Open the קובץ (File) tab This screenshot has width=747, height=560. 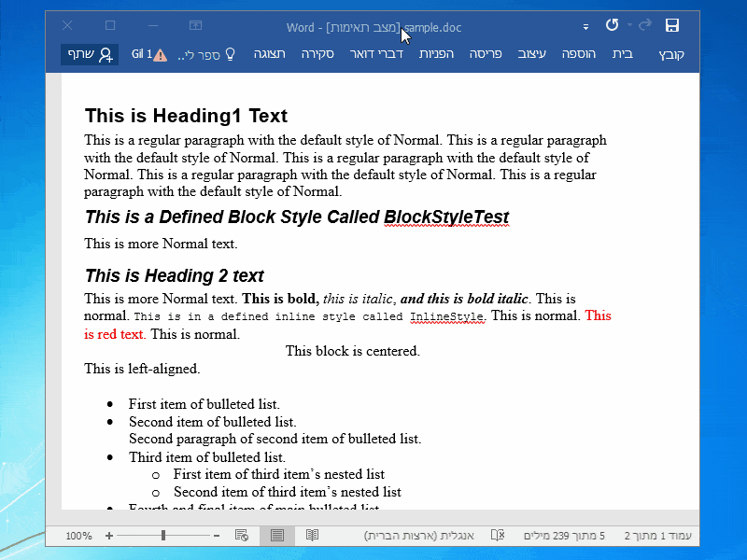671,54
